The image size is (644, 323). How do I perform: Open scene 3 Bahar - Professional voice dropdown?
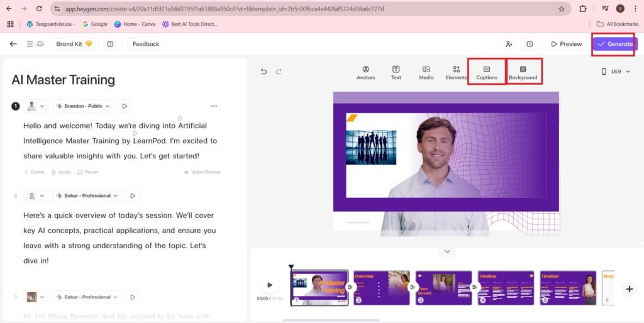point(87,297)
